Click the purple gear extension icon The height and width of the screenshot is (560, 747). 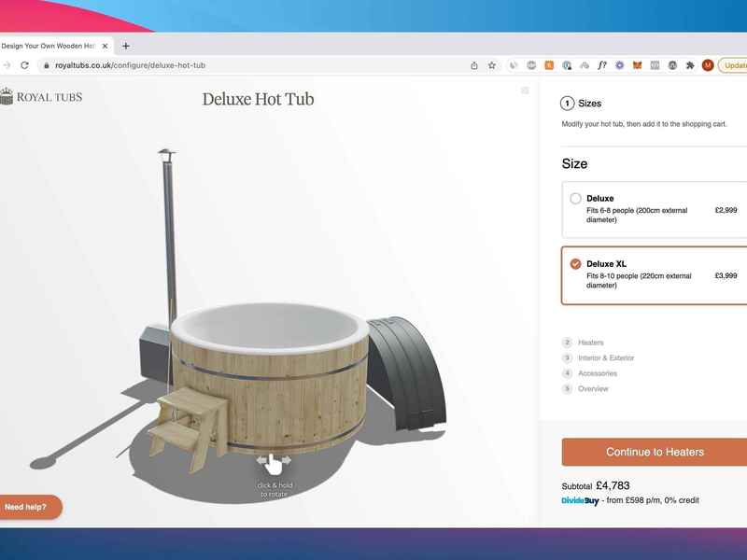tap(619, 65)
